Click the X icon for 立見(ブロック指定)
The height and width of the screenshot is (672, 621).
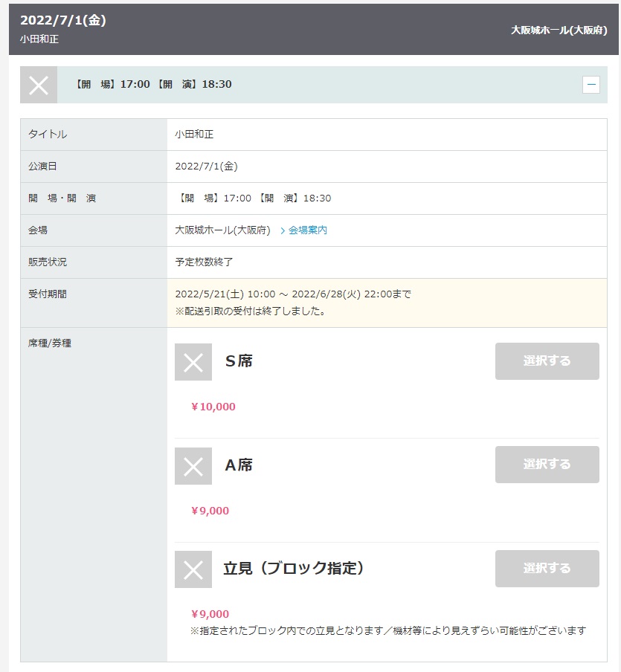point(193,569)
